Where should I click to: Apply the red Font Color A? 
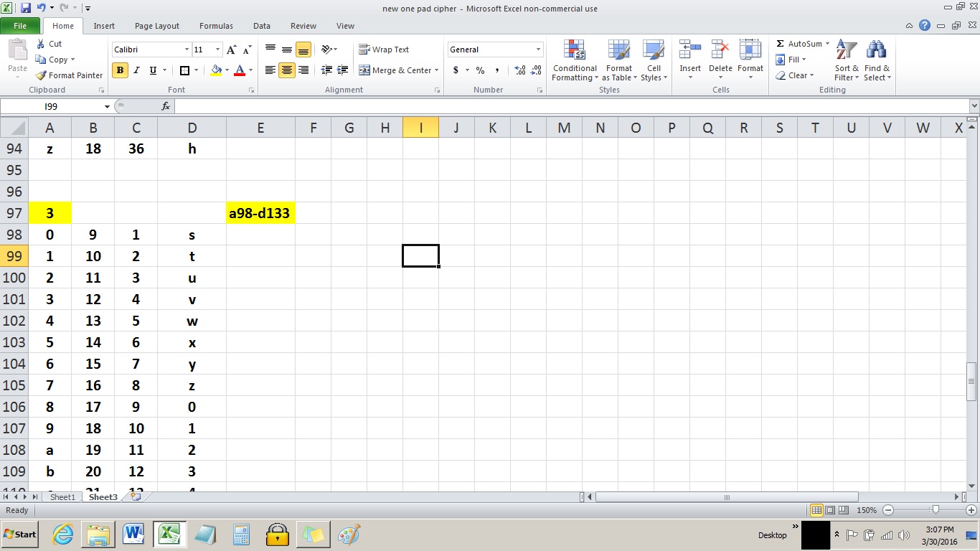tap(240, 70)
